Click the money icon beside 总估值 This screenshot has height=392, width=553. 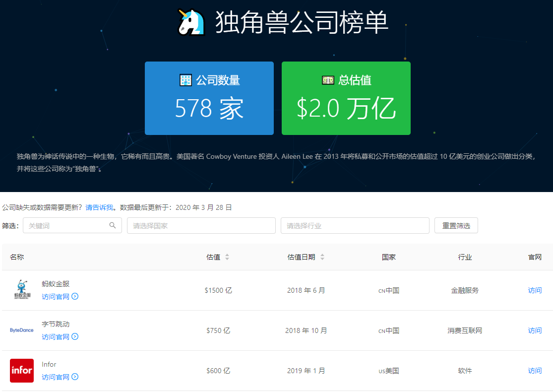pos(328,80)
